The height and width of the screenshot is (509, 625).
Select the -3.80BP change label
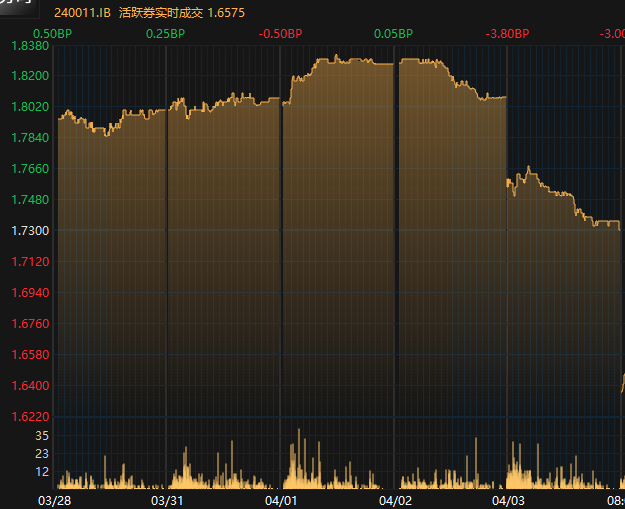click(x=507, y=34)
